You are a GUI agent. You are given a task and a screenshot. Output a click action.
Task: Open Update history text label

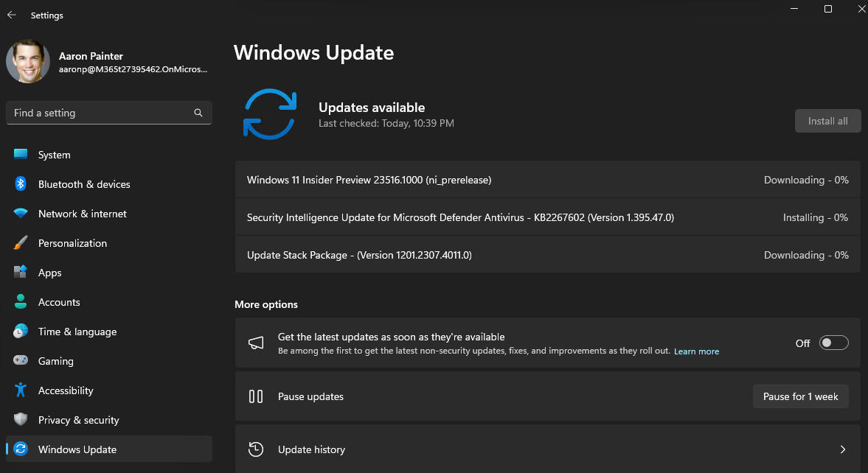coord(311,449)
